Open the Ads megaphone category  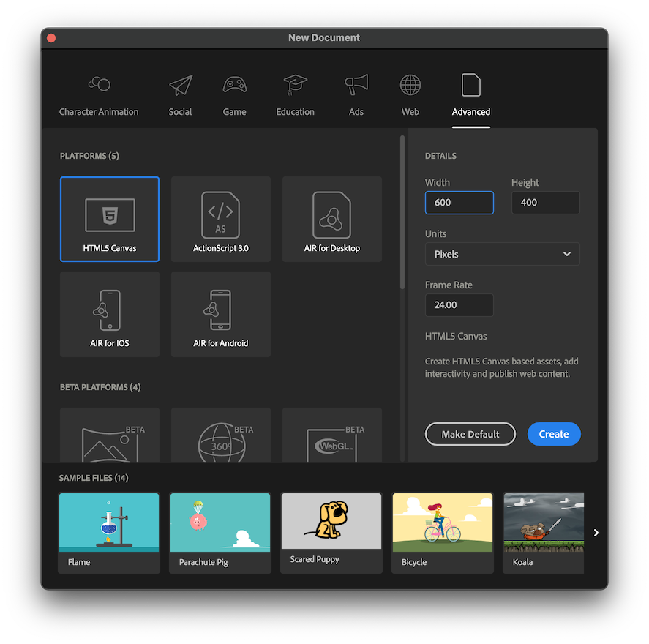tap(356, 95)
